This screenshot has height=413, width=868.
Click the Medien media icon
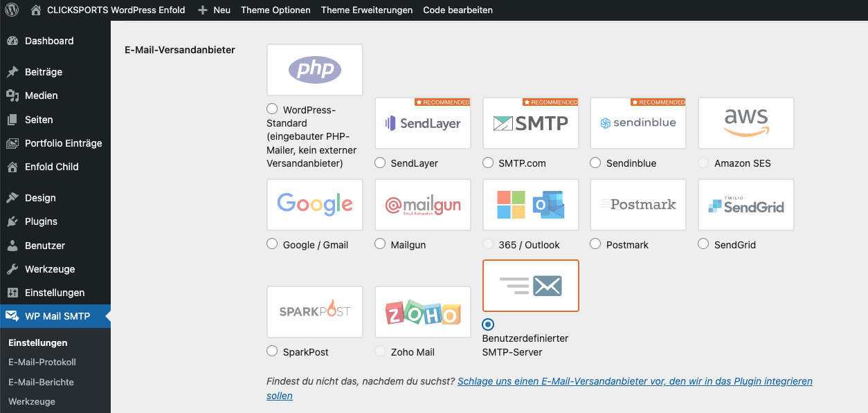click(x=12, y=95)
